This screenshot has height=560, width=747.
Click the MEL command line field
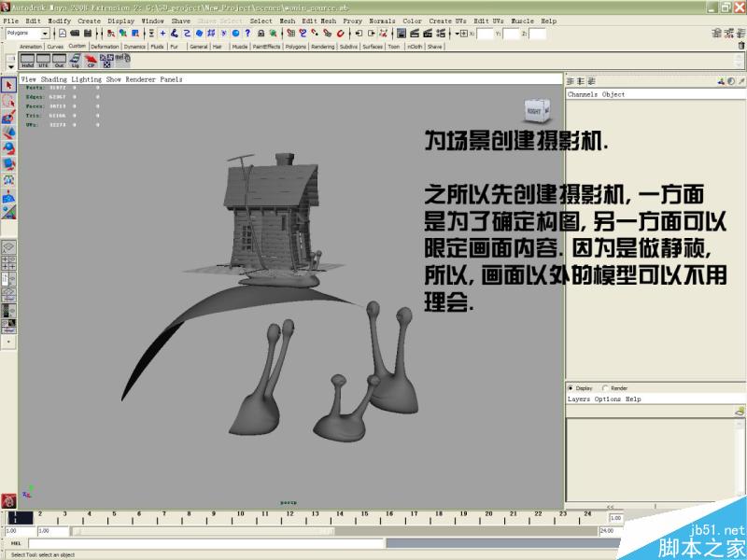point(205,543)
